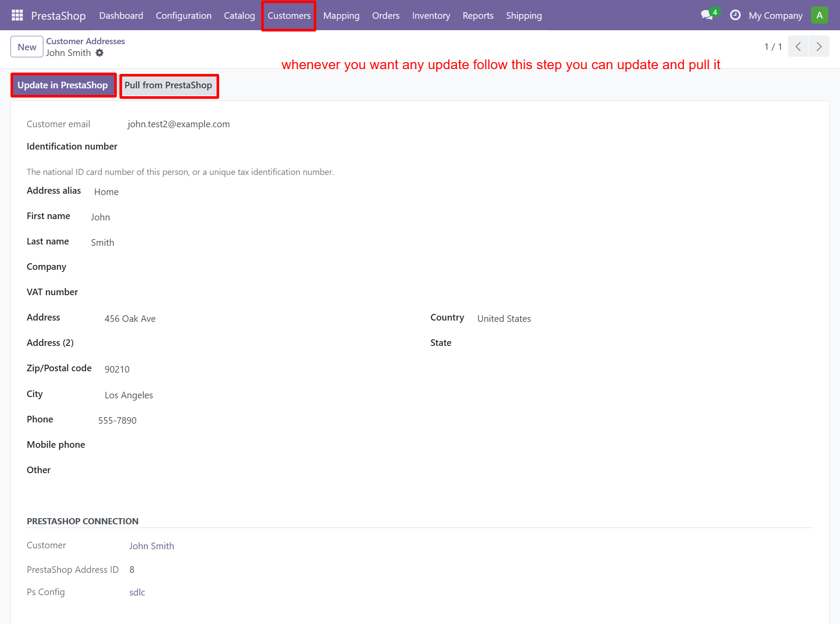This screenshot has height=624, width=840.
Task: Open the Customers menu
Action: (x=289, y=16)
